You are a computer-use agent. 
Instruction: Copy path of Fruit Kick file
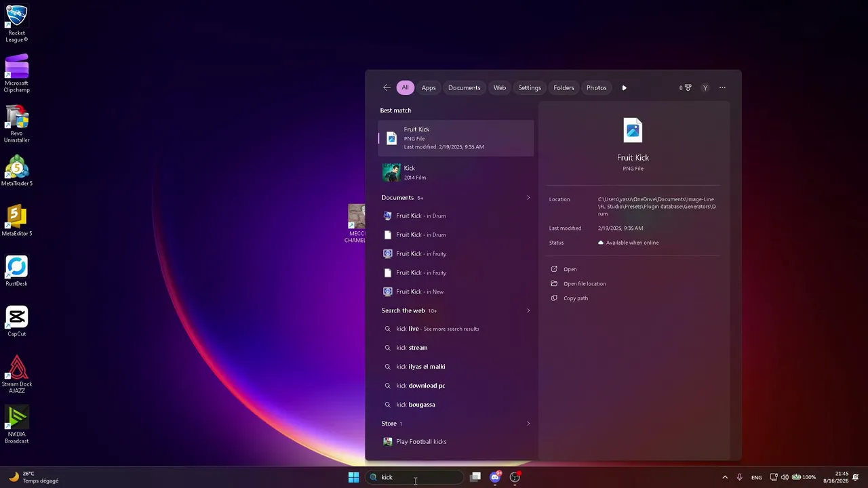click(x=576, y=298)
